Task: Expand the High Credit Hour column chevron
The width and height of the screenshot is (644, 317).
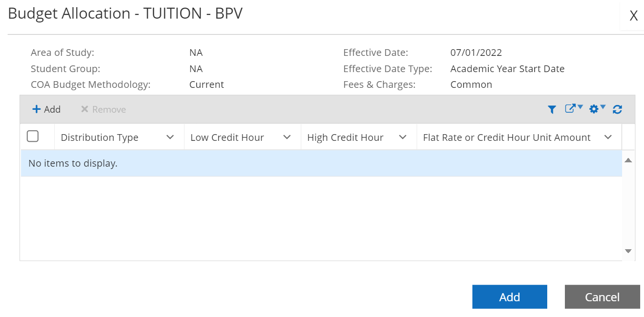Action: click(x=402, y=137)
